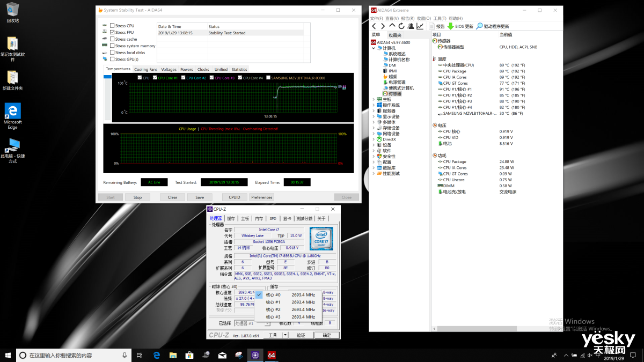Uncheck the Stress FPU checkbox

pos(112,32)
